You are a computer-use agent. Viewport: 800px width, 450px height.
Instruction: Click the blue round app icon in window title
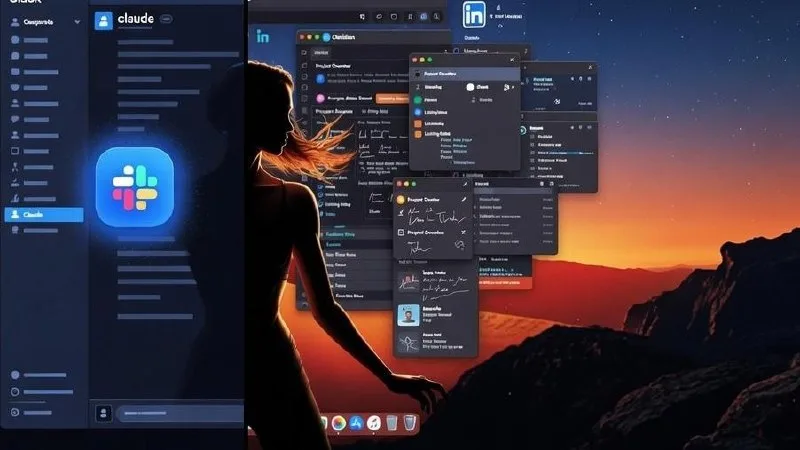click(x=327, y=37)
